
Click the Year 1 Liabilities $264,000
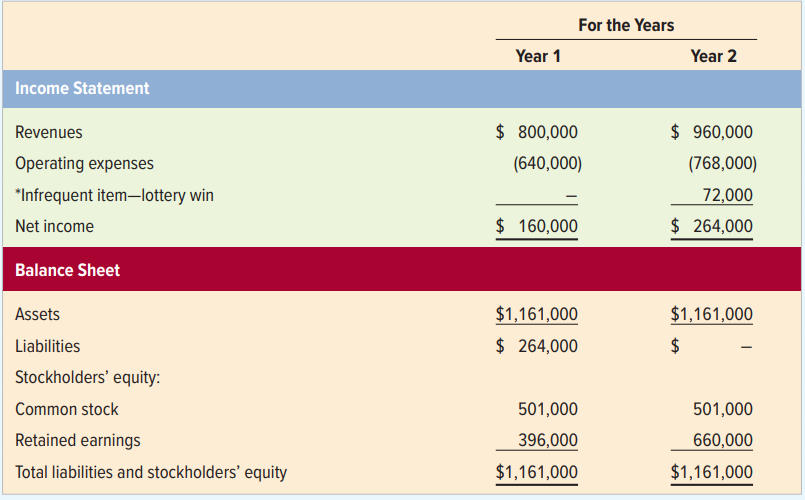click(536, 346)
